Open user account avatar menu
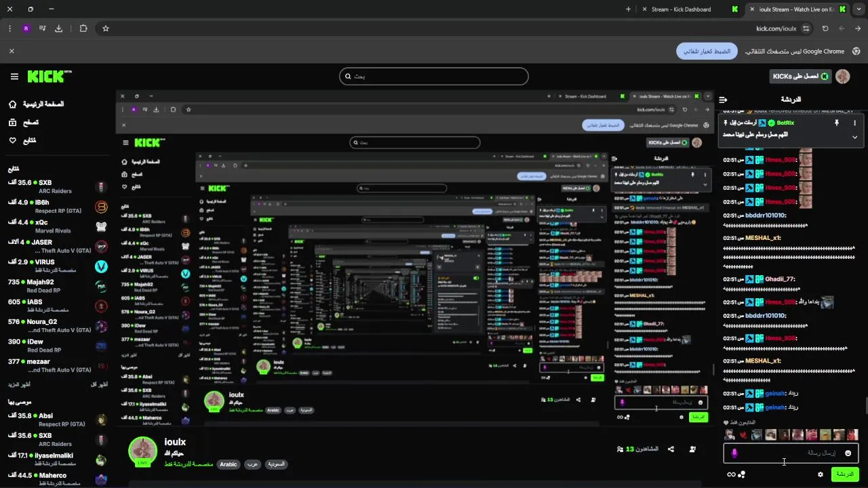Viewport: 868px width, 488px height. (843, 77)
